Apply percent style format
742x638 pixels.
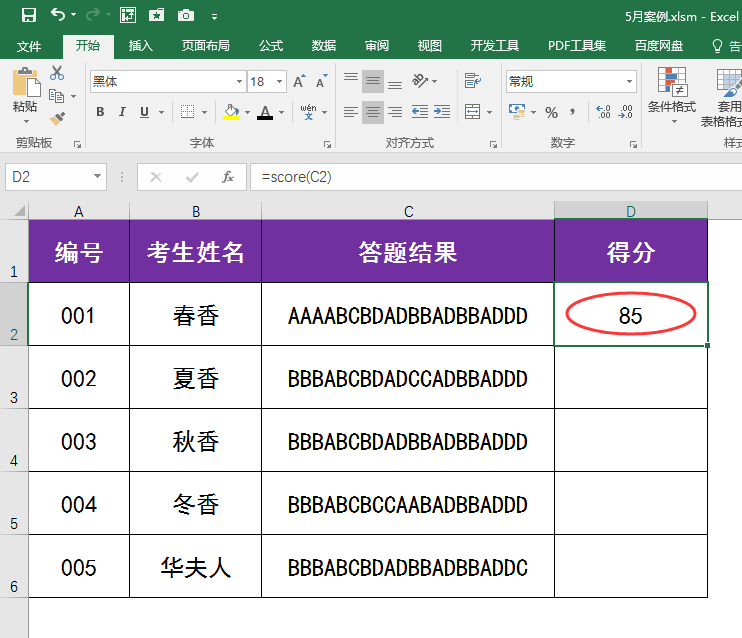(x=551, y=112)
